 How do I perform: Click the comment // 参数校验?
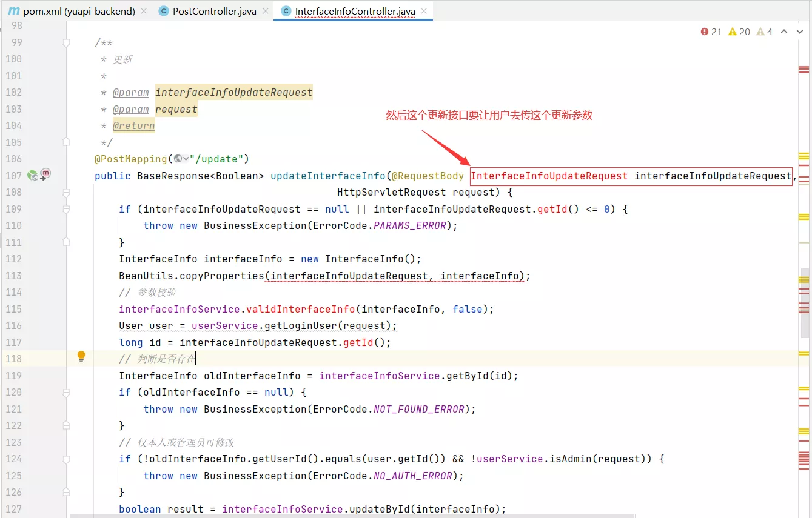click(147, 292)
